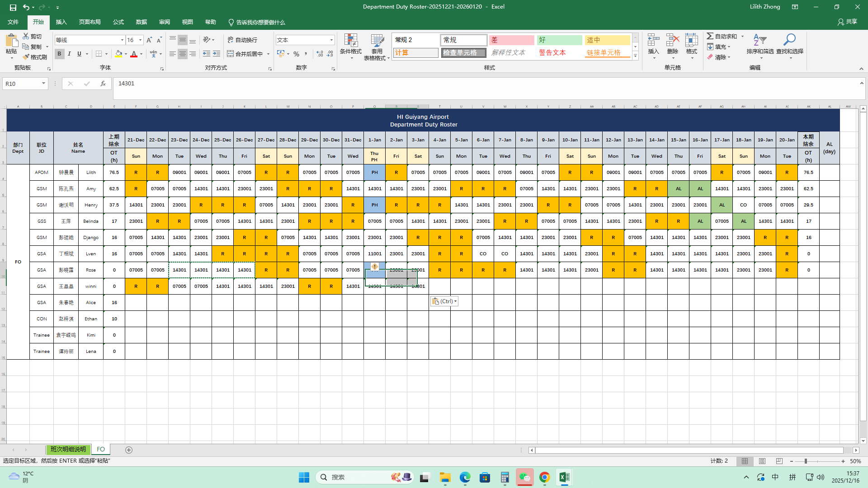Viewport: 868px width, 488px height.
Task: Click the Format Painter brush icon
Action: (x=27, y=57)
